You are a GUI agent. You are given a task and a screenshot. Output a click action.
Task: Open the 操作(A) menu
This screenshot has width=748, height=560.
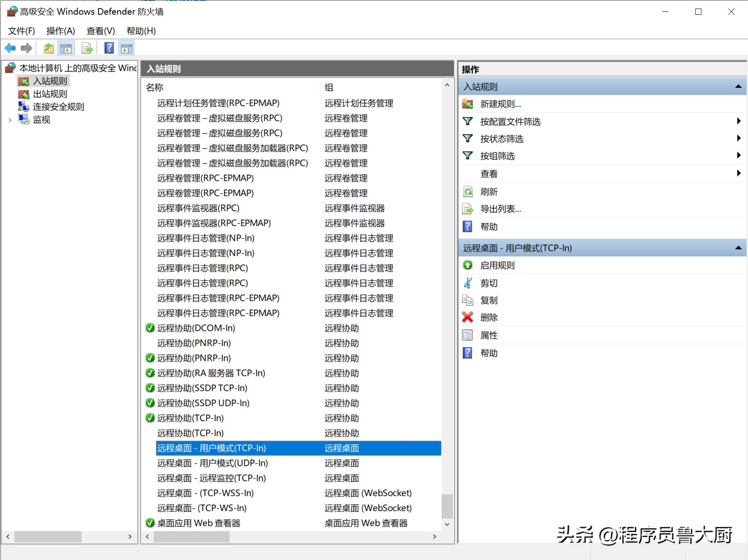coord(60,31)
